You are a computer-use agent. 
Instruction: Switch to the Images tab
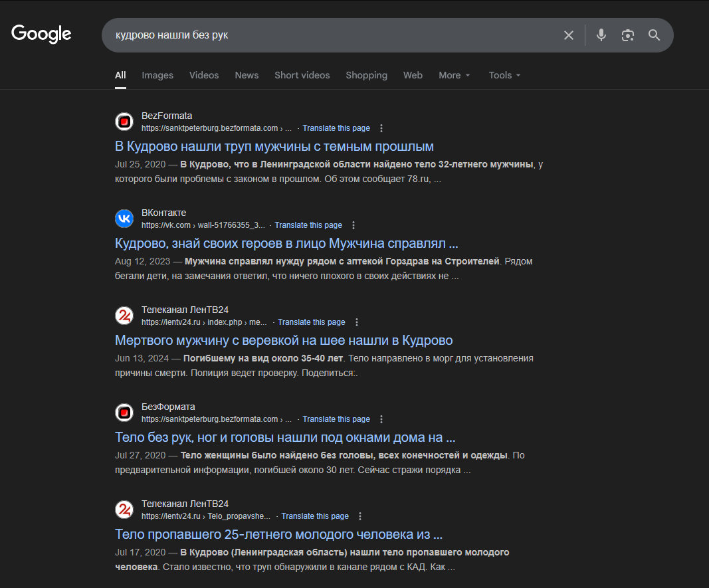157,76
